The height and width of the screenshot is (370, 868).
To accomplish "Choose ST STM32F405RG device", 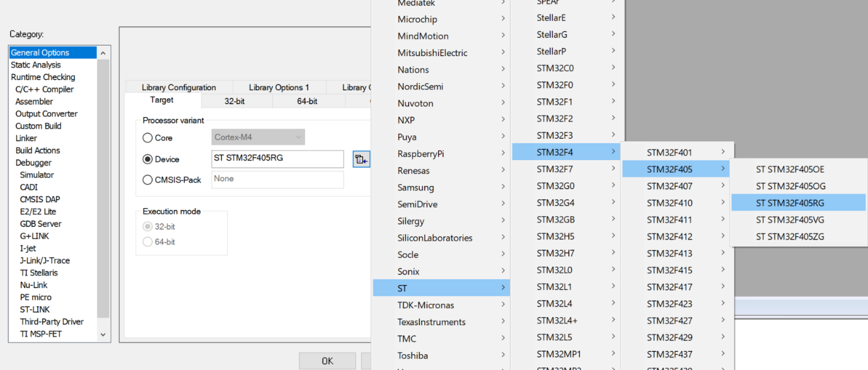I will pos(798,203).
